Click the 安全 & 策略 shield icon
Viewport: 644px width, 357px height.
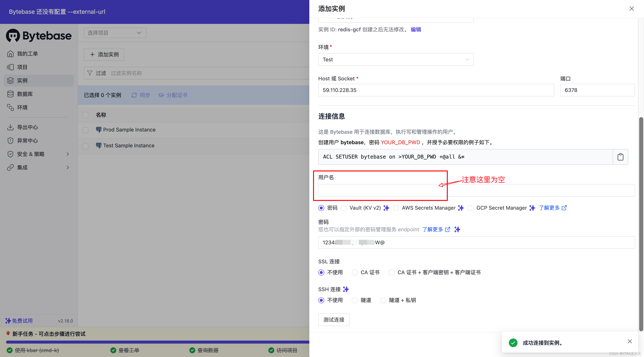click(10, 154)
